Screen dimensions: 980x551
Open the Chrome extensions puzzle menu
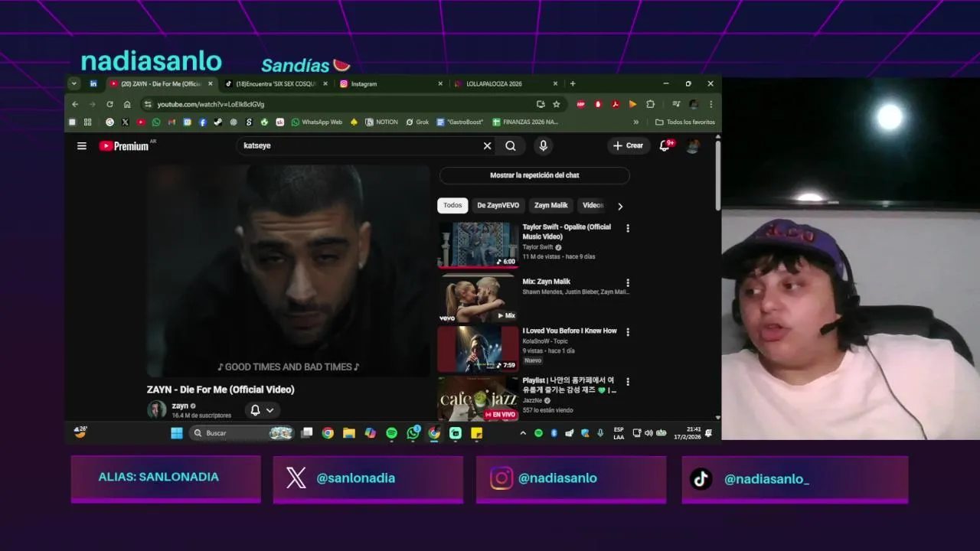pyautogui.click(x=650, y=104)
